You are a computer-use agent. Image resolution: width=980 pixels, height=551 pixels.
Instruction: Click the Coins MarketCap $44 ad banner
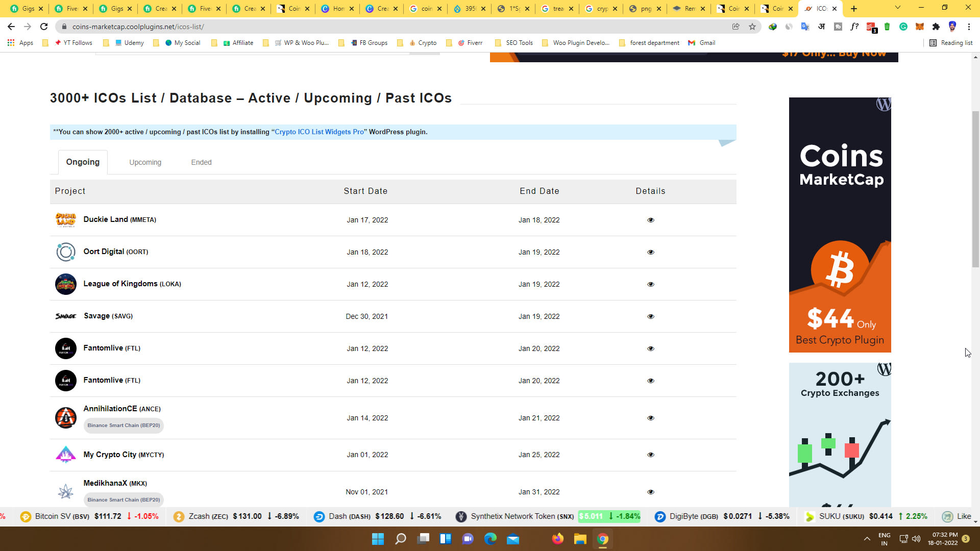click(x=840, y=224)
